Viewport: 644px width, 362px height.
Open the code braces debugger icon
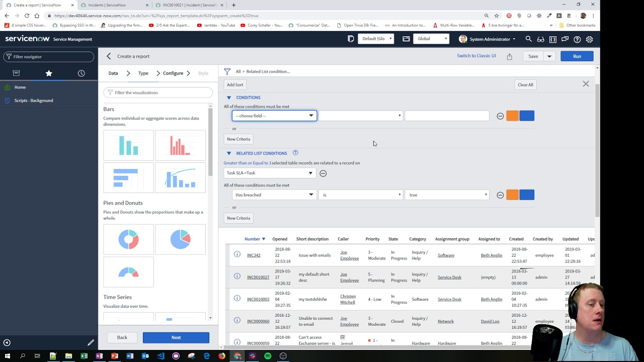tap(553, 39)
